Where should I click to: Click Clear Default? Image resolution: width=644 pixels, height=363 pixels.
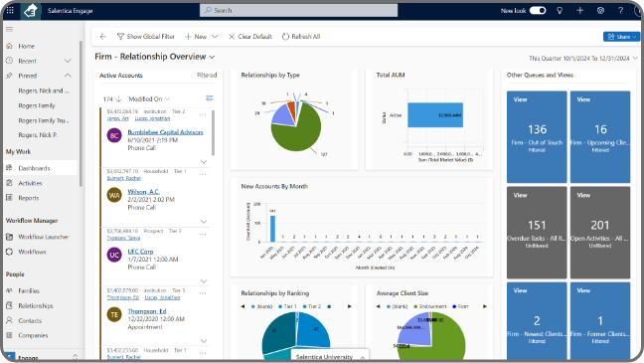[250, 37]
